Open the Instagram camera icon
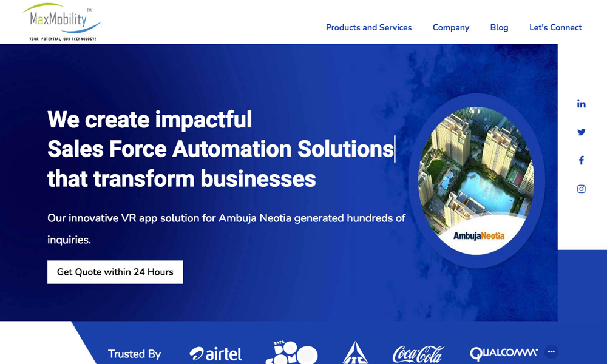 tap(581, 189)
